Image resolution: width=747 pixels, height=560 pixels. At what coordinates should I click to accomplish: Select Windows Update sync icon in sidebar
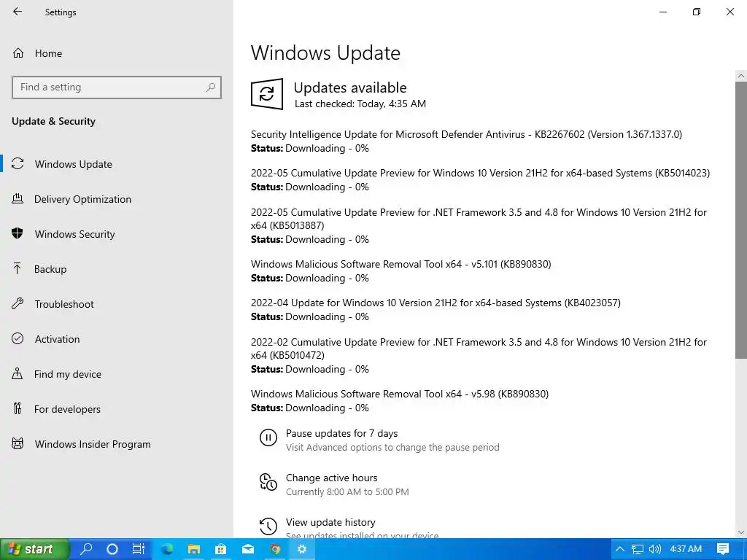click(18, 164)
